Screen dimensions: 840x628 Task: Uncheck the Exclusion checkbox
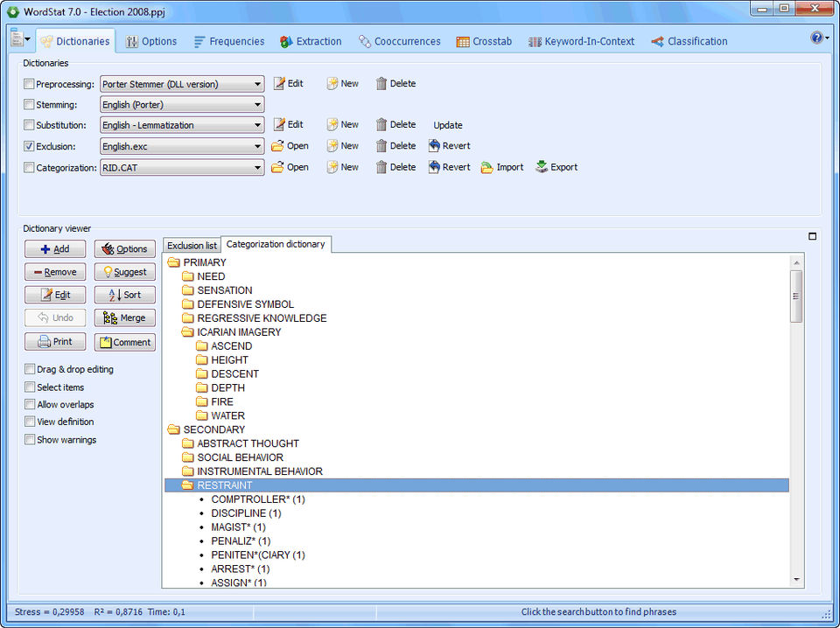(29, 146)
